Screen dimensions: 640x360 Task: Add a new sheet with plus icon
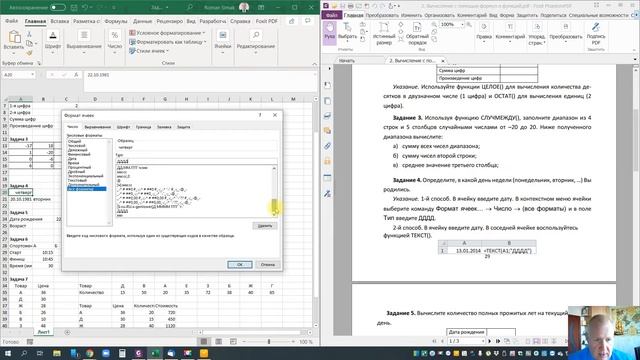(67, 332)
